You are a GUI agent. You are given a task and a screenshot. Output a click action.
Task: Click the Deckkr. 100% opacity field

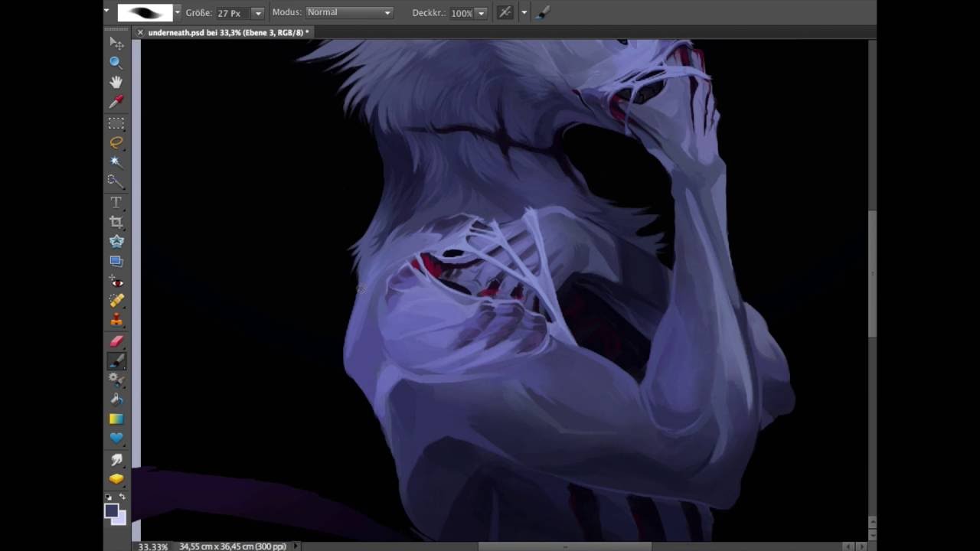click(x=462, y=13)
